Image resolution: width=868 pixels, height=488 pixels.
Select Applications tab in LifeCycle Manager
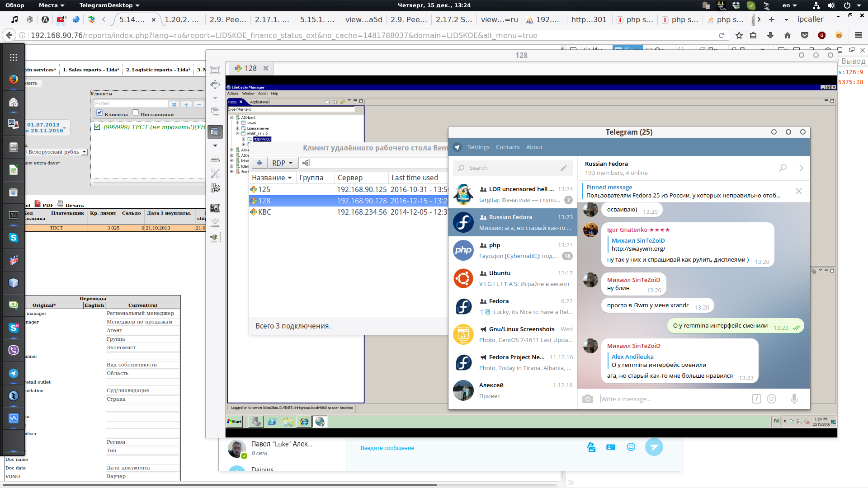point(259,102)
